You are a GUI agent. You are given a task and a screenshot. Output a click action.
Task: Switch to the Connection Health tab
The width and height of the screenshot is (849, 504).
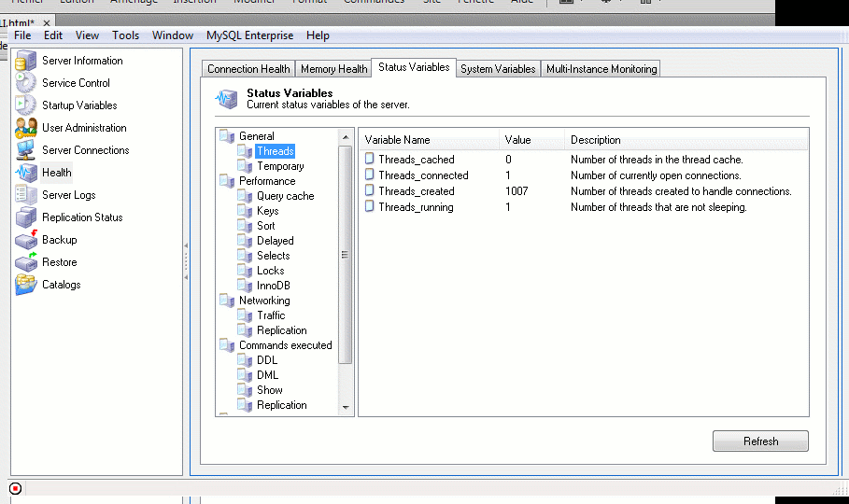pyautogui.click(x=248, y=69)
